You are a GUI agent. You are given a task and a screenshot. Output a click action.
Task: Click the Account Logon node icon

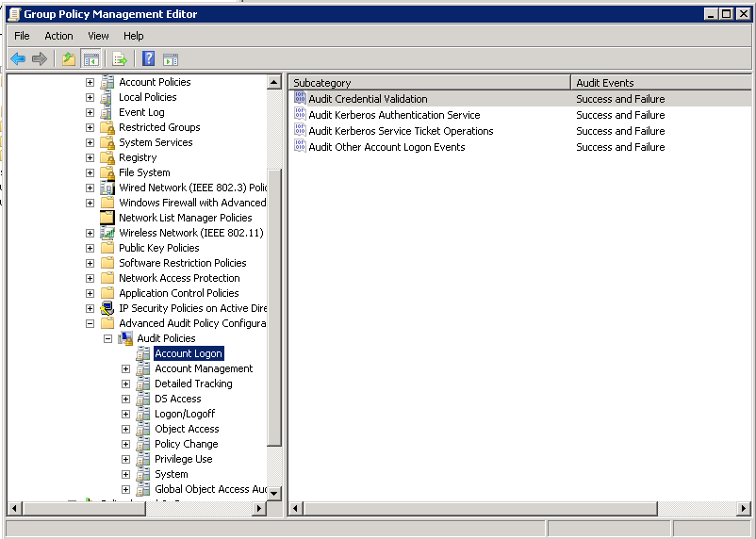142,353
